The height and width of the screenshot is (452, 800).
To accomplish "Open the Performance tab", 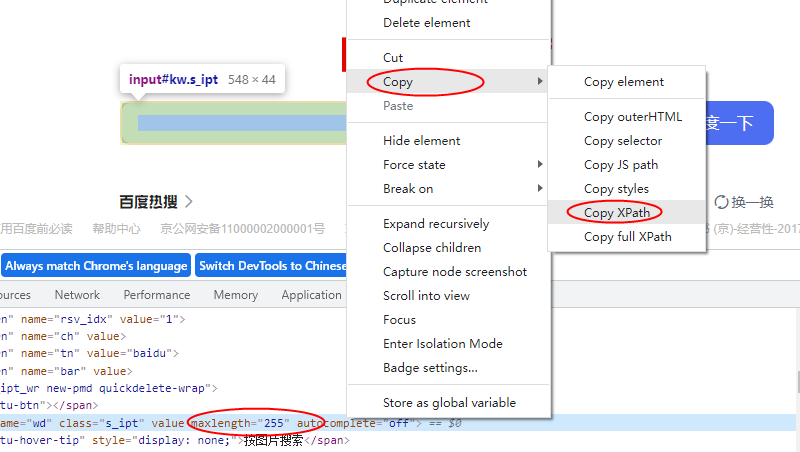I will [x=156, y=295].
